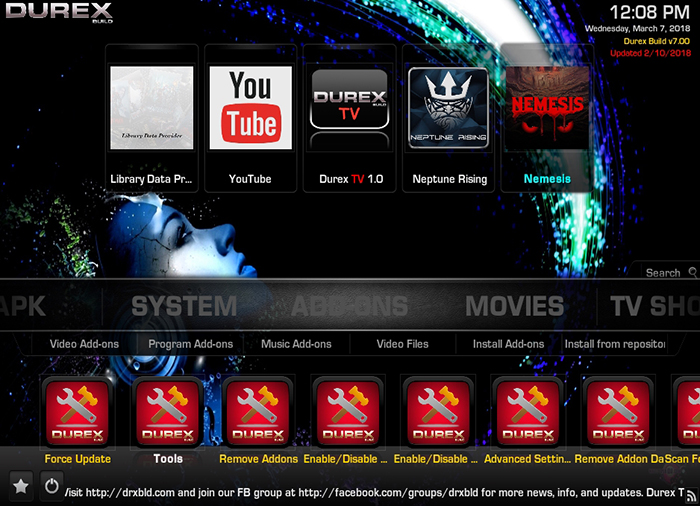Open the Music Add-ons submenu
This screenshot has height=506, width=700.
pos(296,344)
